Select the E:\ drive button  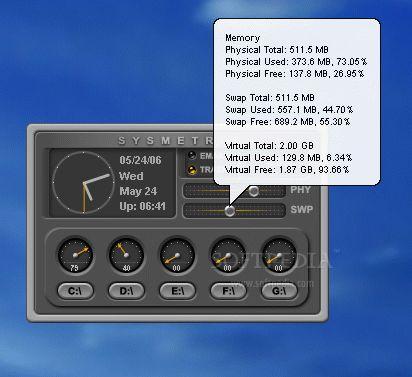tap(177, 291)
